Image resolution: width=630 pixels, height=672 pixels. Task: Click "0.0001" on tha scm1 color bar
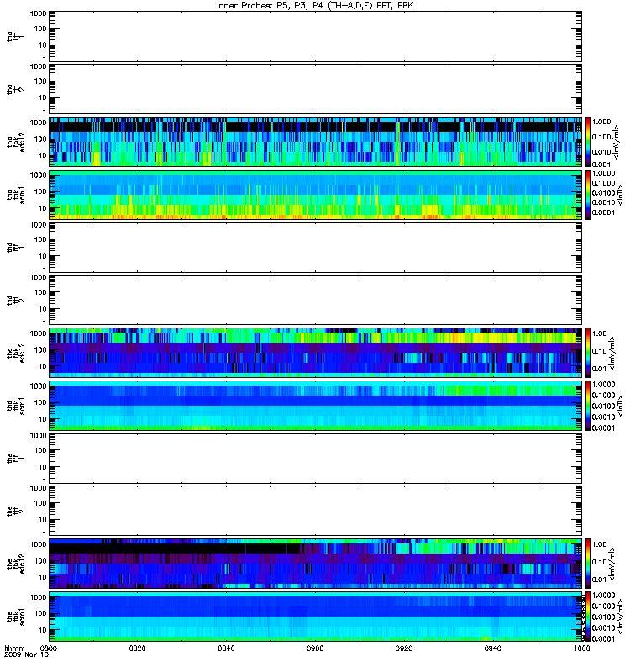tap(603, 213)
